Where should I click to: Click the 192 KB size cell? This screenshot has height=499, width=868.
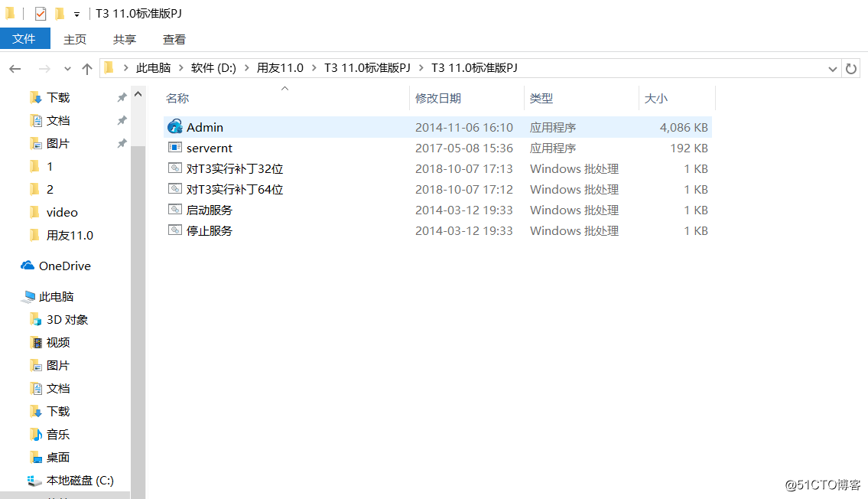689,148
